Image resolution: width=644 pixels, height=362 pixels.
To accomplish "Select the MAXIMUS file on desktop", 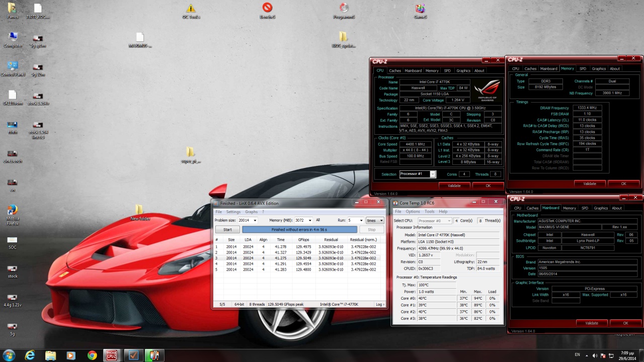I will tap(140, 40).
